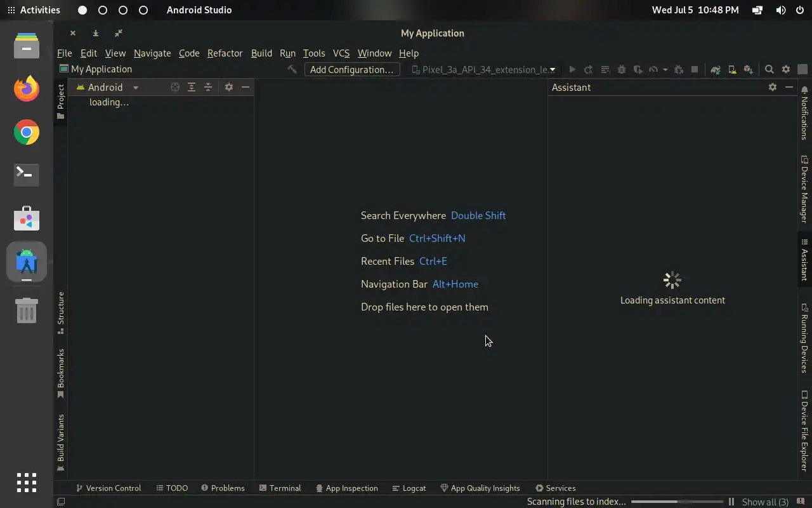Open the Logcat bottom tab
Viewport: 812px width, 508px height.
[x=409, y=488]
